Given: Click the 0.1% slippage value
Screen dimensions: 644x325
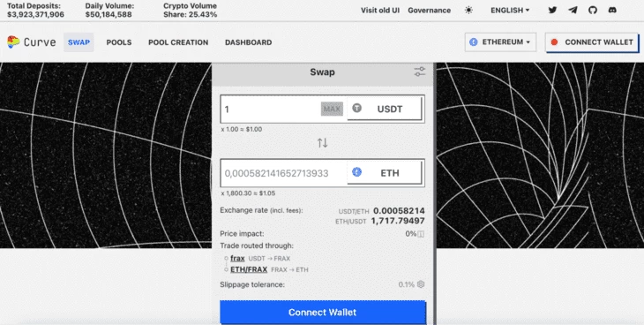Looking at the screenshot, I should (x=406, y=284).
